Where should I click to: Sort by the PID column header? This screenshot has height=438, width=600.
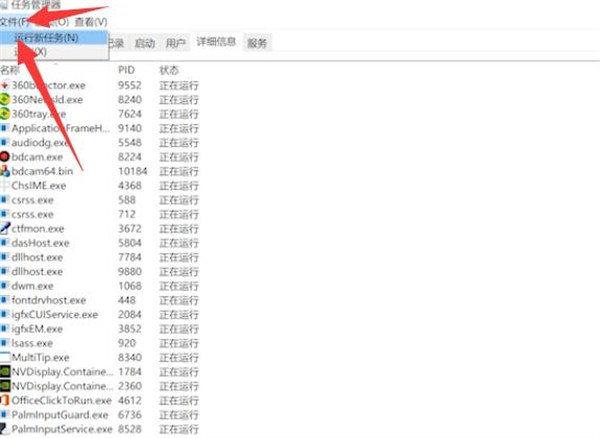pyautogui.click(x=126, y=70)
